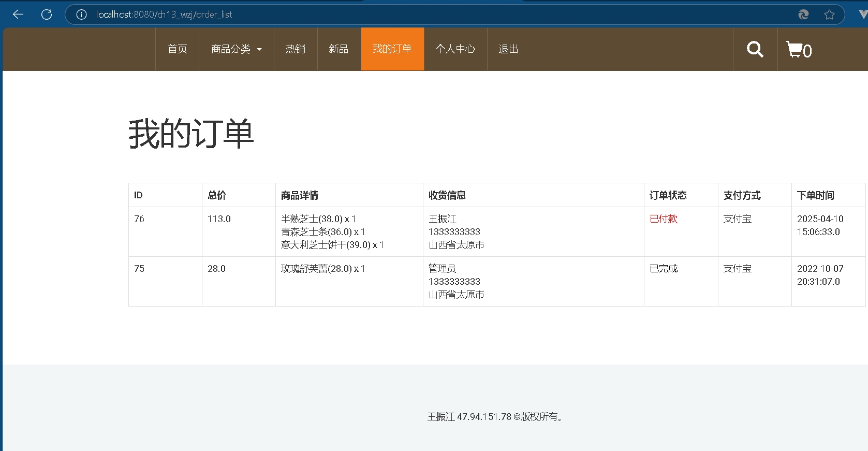Expand the 商品分类 dropdown menu

tap(236, 49)
